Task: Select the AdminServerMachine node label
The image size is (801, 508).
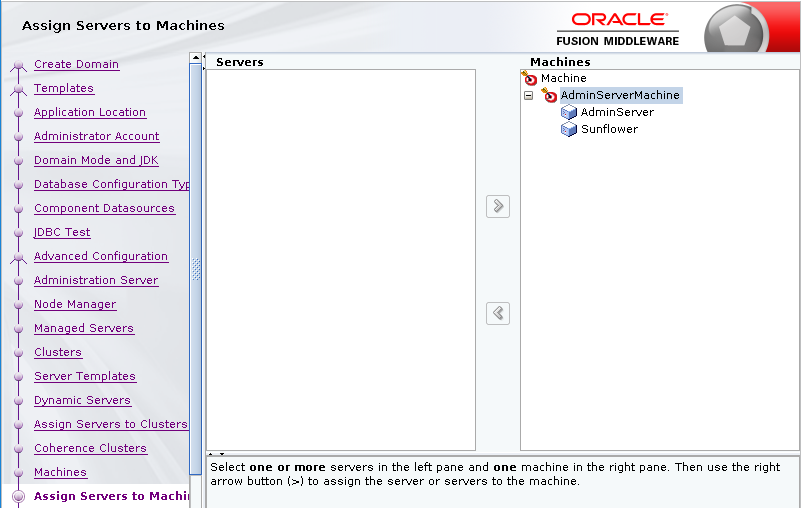Action: pos(620,96)
